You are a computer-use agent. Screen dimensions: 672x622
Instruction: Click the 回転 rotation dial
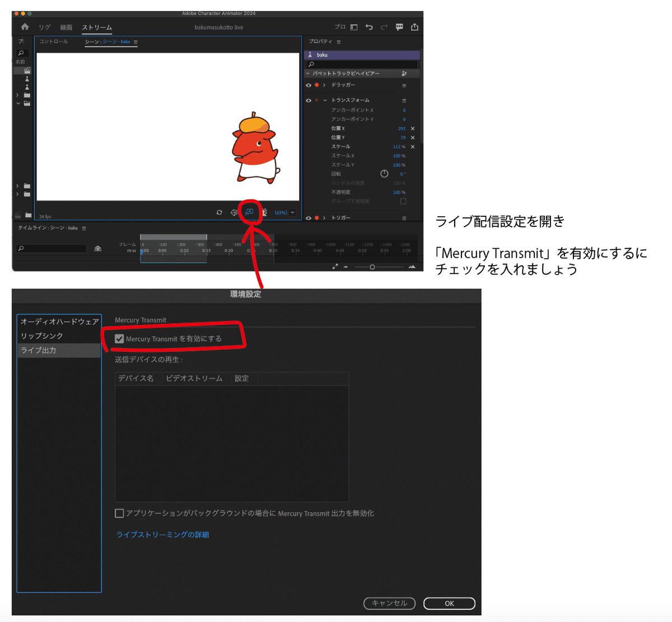pyautogui.click(x=384, y=174)
